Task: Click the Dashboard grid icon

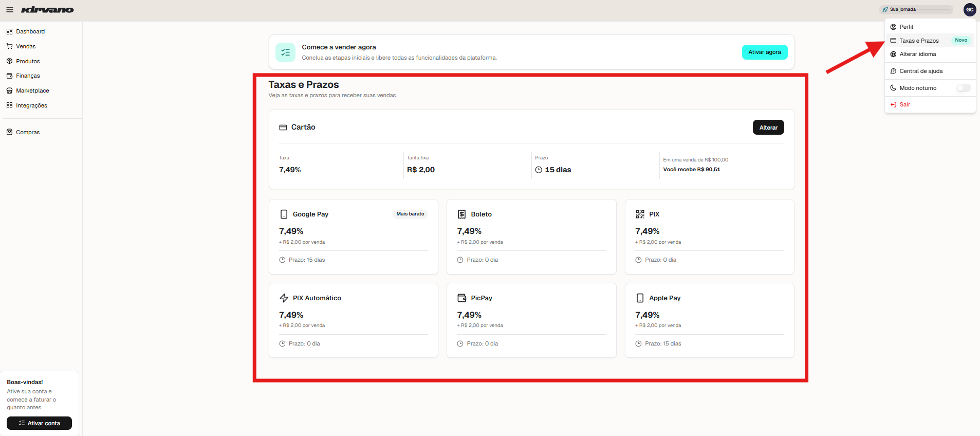Action: coord(9,31)
